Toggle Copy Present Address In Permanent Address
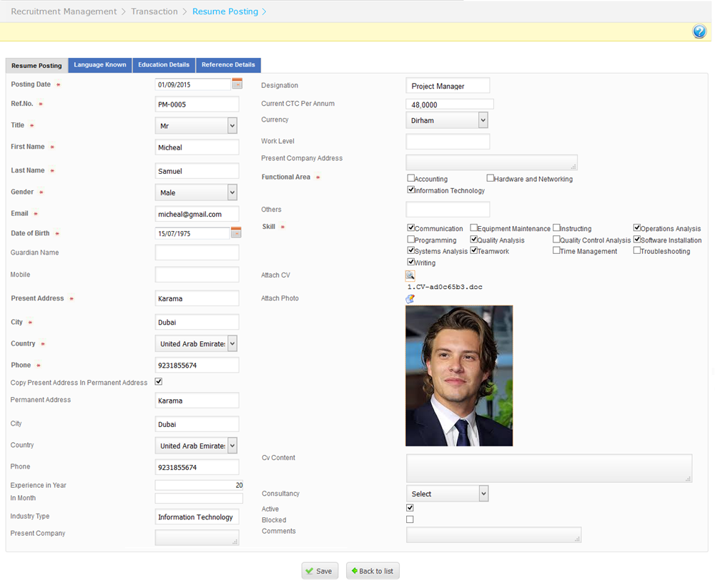715x588 pixels. (x=159, y=381)
